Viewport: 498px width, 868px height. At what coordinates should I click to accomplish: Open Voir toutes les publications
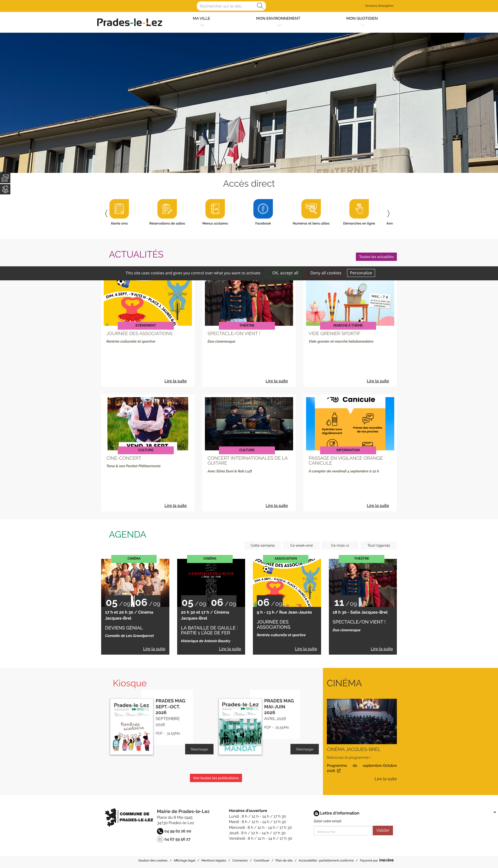[x=216, y=778]
